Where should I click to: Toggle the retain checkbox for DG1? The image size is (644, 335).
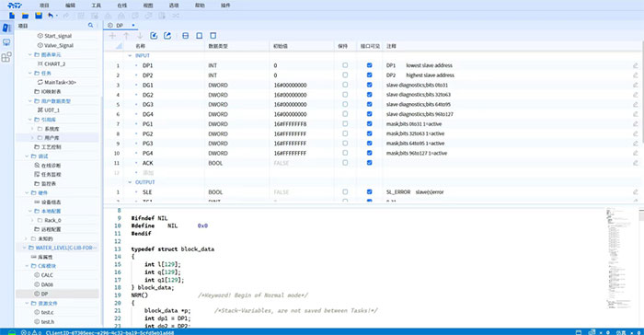[x=345, y=85]
